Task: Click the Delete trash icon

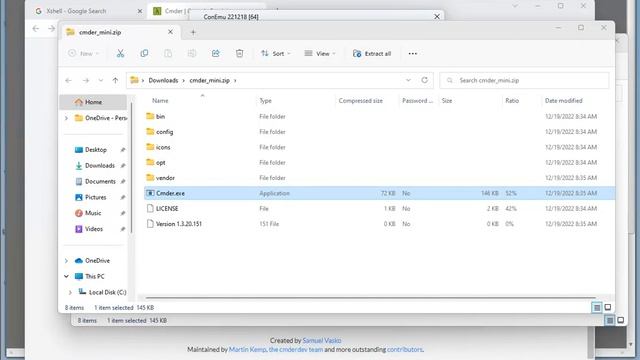Action: point(240,53)
